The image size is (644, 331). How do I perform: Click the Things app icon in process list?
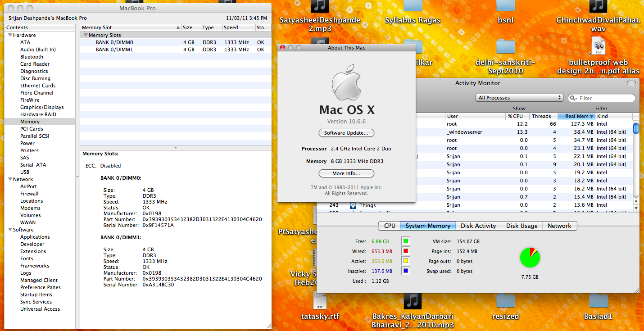[354, 205]
